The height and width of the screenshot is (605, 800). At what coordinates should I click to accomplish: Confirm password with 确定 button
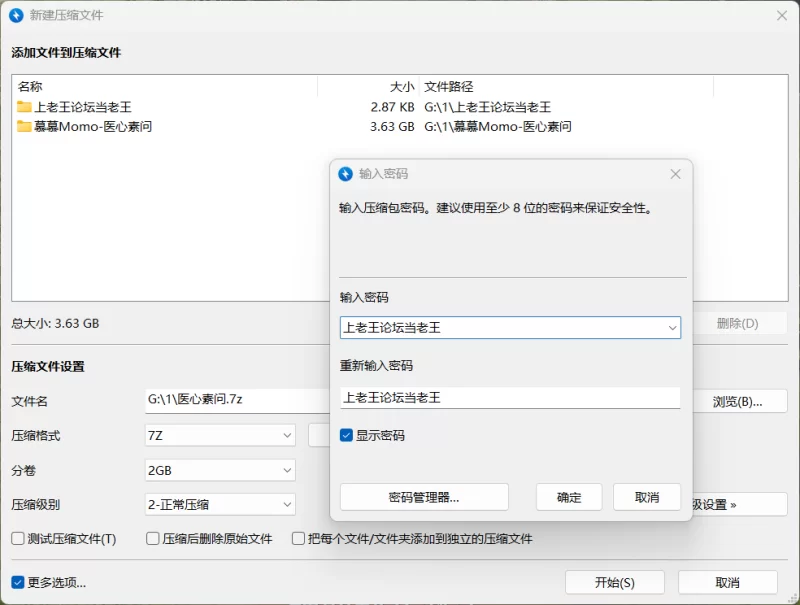point(569,497)
